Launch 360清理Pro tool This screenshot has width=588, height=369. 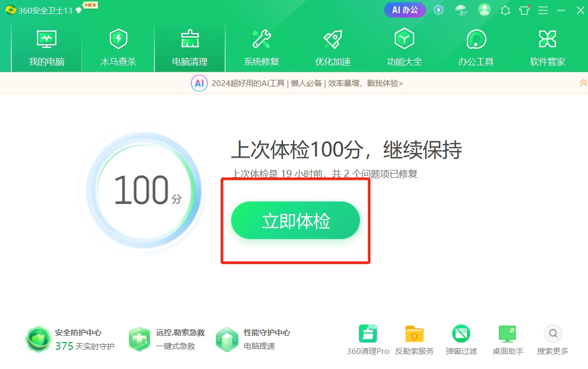(x=368, y=340)
